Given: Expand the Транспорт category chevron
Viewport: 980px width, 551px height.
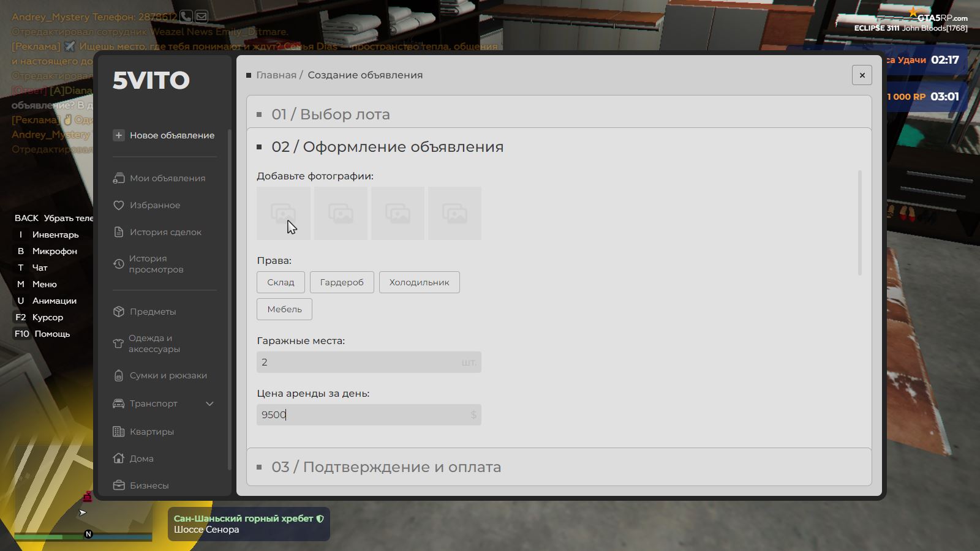Looking at the screenshot, I should point(209,403).
